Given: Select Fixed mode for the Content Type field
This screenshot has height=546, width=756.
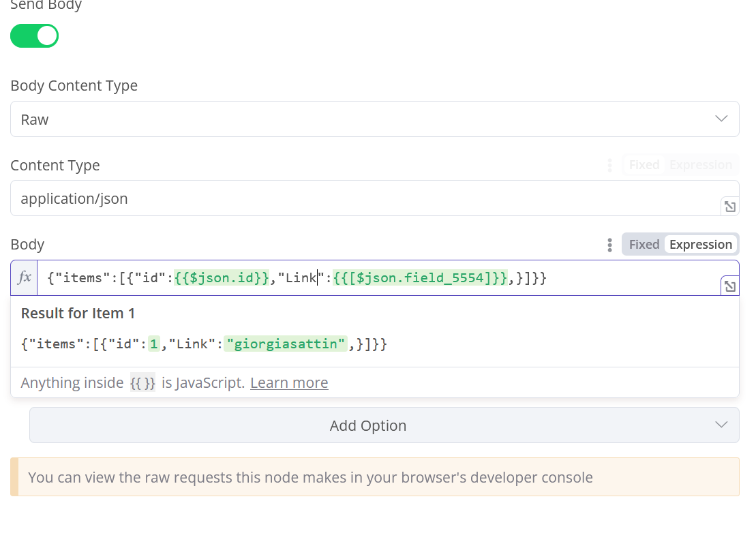Looking at the screenshot, I should click(644, 165).
